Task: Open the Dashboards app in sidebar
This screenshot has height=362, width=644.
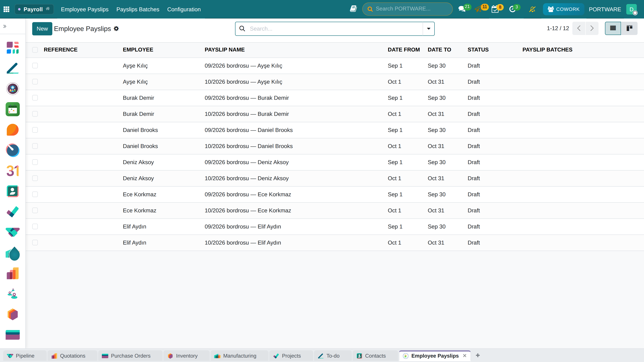Action: [x=12, y=48]
